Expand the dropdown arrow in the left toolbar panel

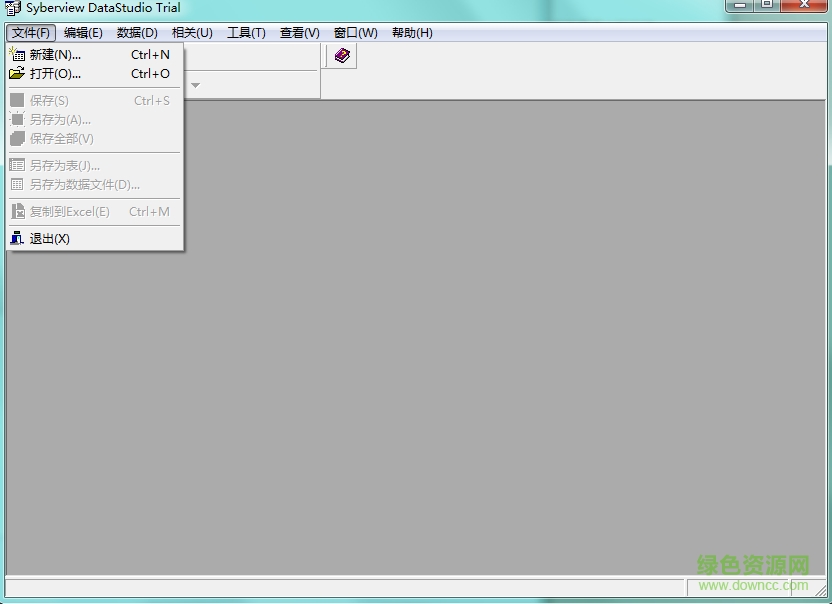click(x=195, y=85)
